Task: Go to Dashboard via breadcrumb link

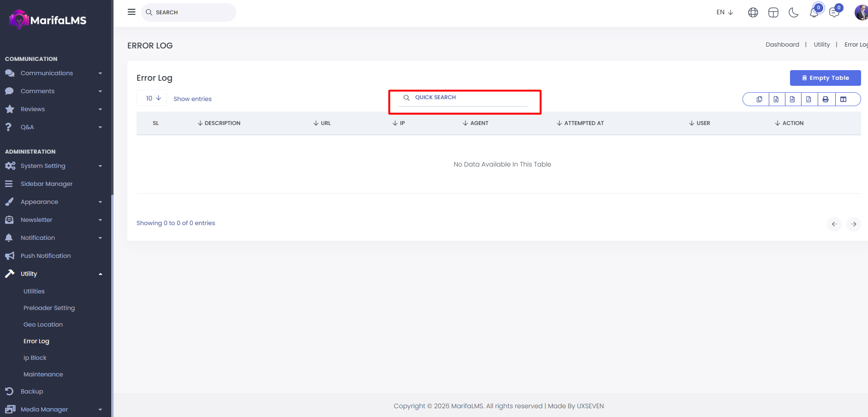Action: [x=782, y=45]
